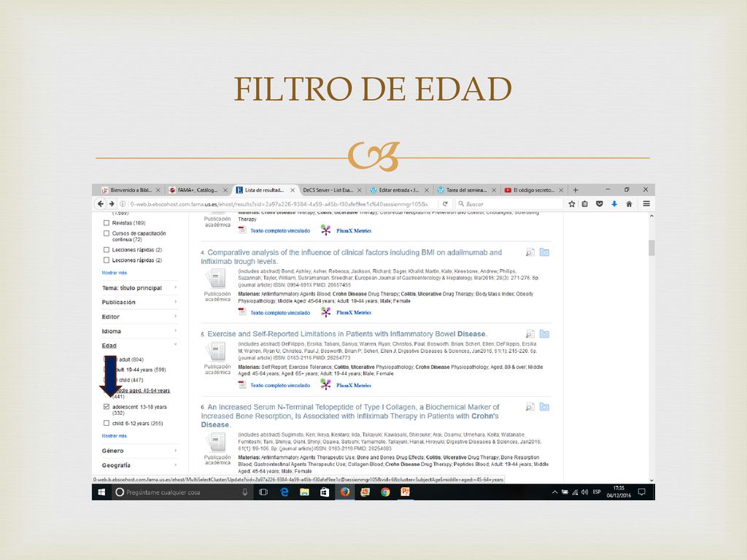Go back with the browser back arrow
The width and height of the screenshot is (747, 560).
[100, 204]
